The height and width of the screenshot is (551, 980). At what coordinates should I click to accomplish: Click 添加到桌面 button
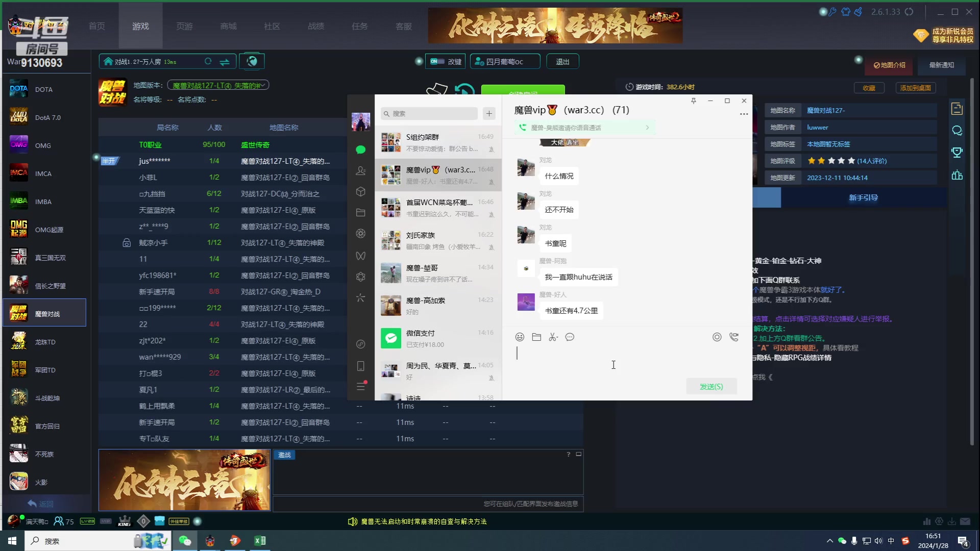click(916, 88)
